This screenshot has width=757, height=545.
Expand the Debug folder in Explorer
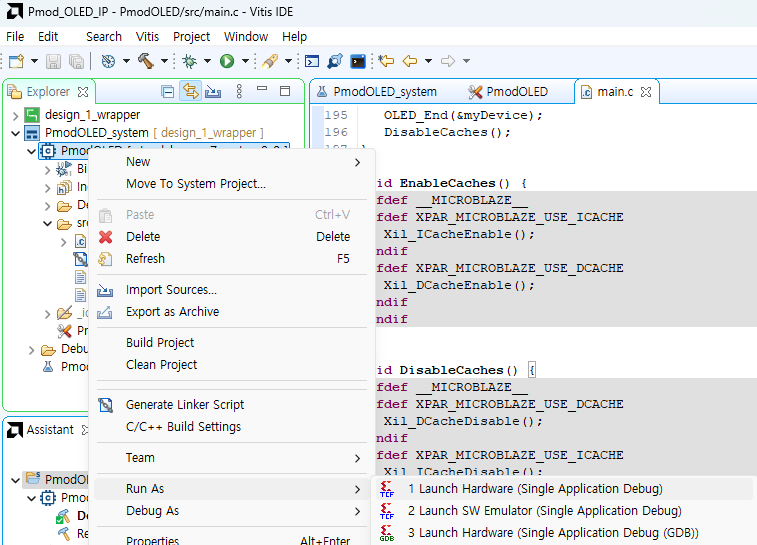[31, 350]
